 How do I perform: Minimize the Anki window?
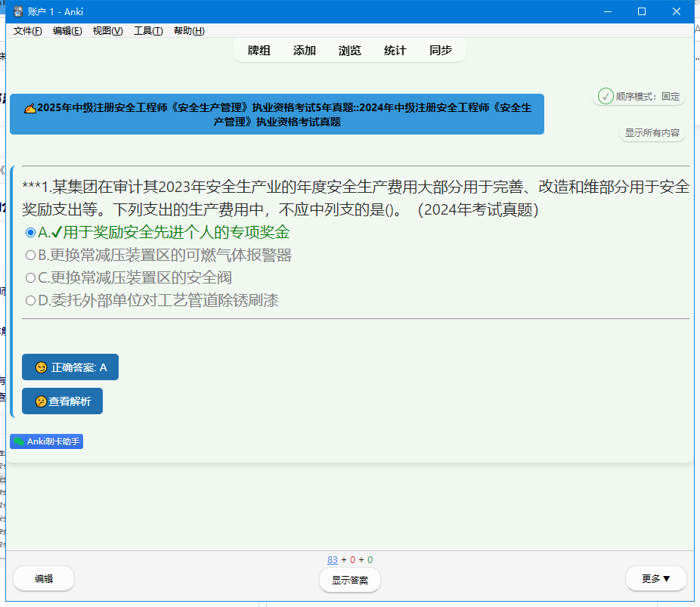click(608, 11)
